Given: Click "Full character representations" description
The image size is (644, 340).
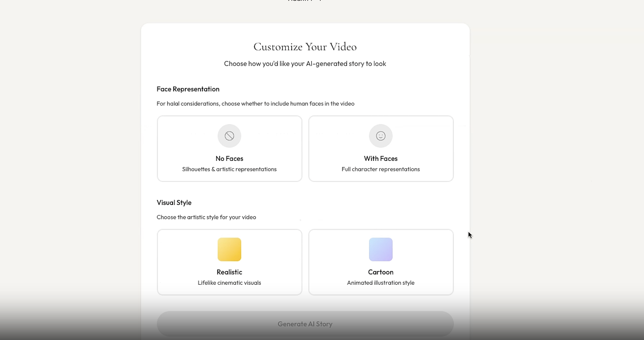Looking at the screenshot, I should 381,169.
